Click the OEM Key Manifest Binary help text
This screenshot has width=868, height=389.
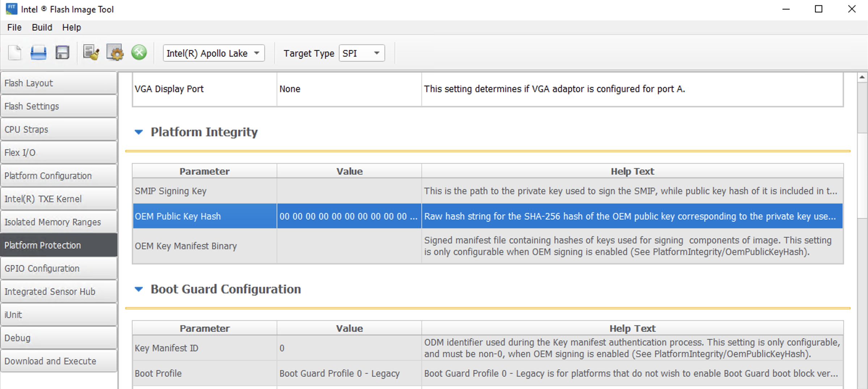(x=632, y=246)
